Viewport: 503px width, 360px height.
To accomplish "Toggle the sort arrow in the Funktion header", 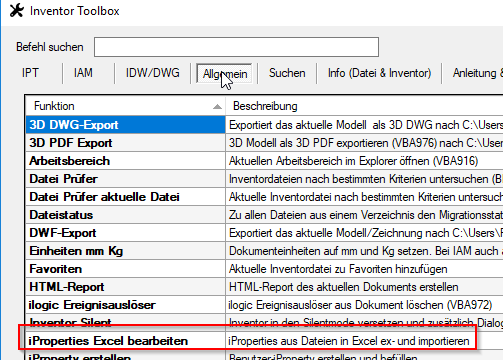I will tap(217, 107).
